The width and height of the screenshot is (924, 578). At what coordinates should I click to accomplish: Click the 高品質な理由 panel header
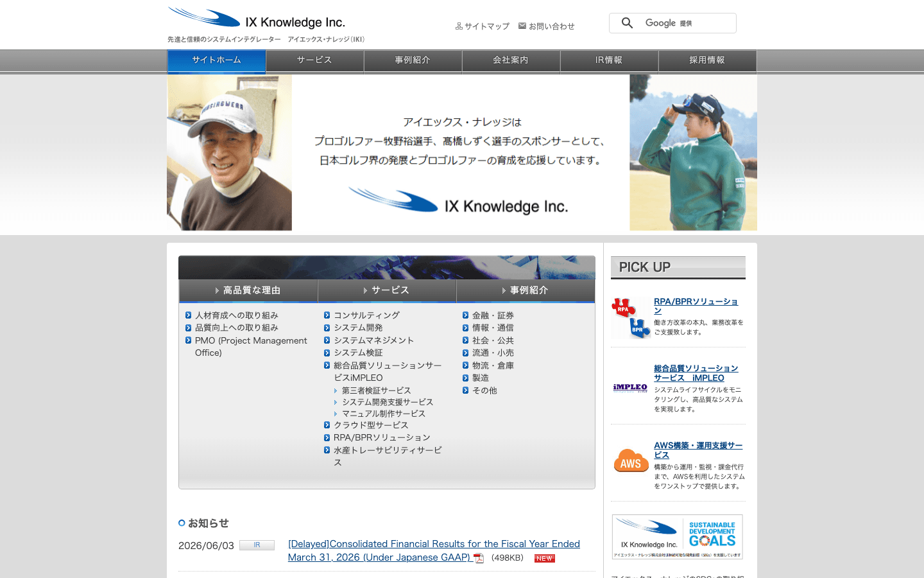pyautogui.click(x=248, y=290)
